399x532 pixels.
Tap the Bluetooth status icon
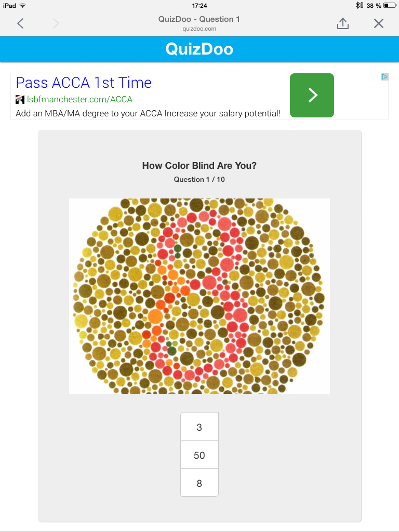(358, 5)
